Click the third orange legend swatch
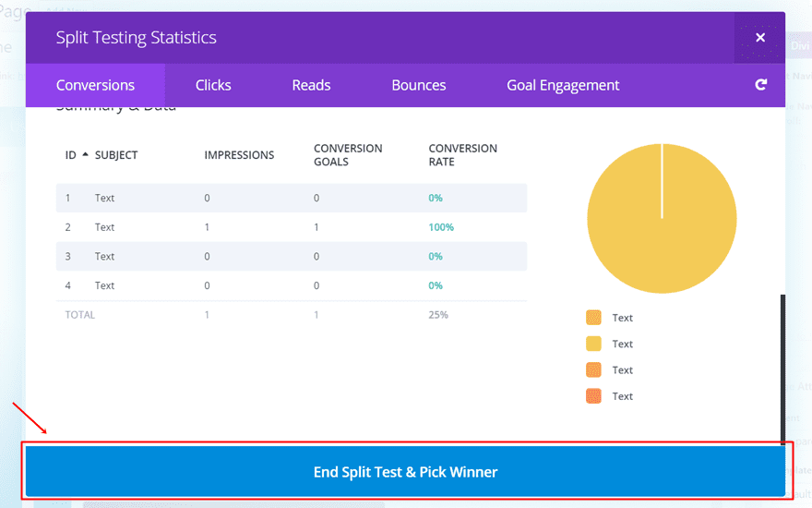 [x=593, y=369]
